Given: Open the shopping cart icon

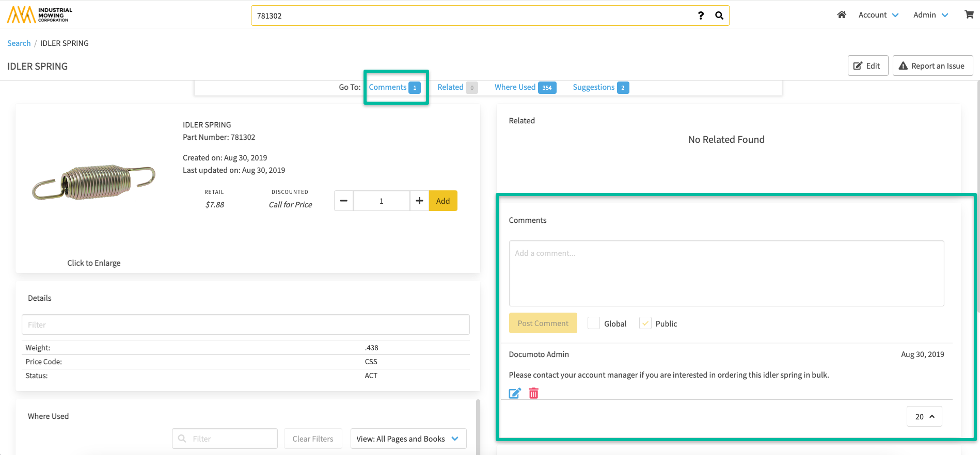Looking at the screenshot, I should click(x=969, y=15).
